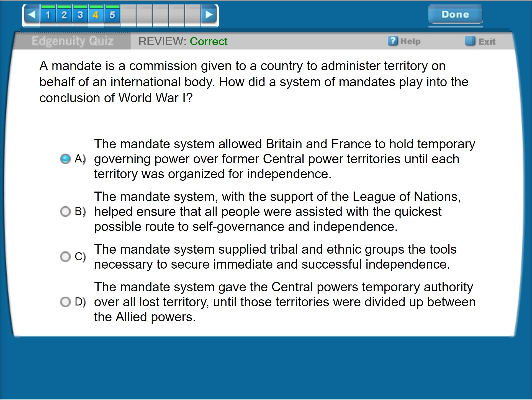This screenshot has width=532, height=400.
Task: Jump to question 3 tile
Action: (x=80, y=15)
